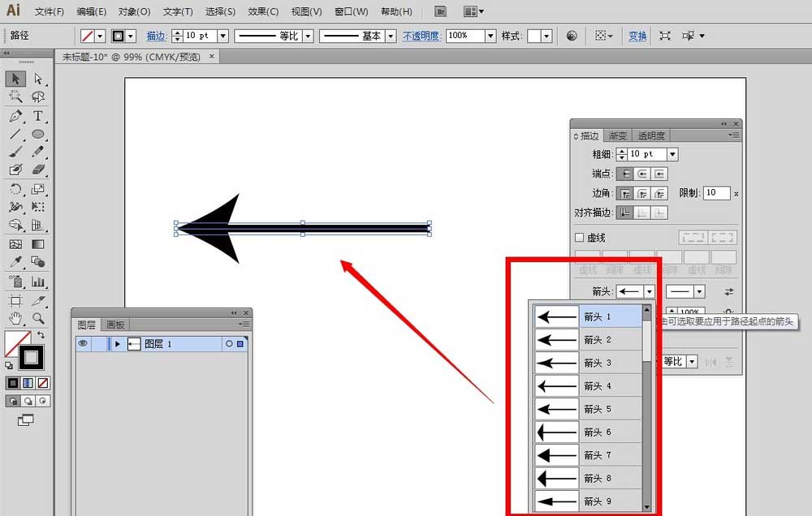Image resolution: width=812 pixels, height=516 pixels.
Task: Select the Hand tool
Action: pyautogui.click(x=15, y=318)
